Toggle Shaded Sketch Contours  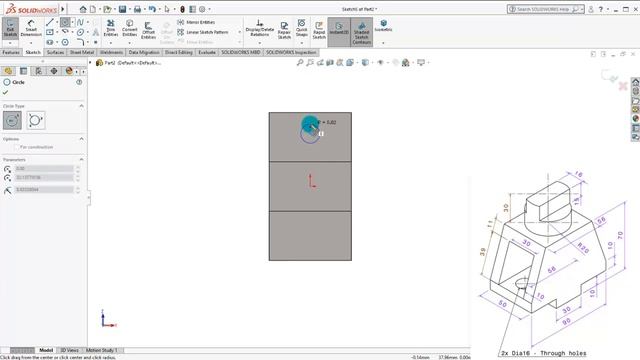click(362, 32)
